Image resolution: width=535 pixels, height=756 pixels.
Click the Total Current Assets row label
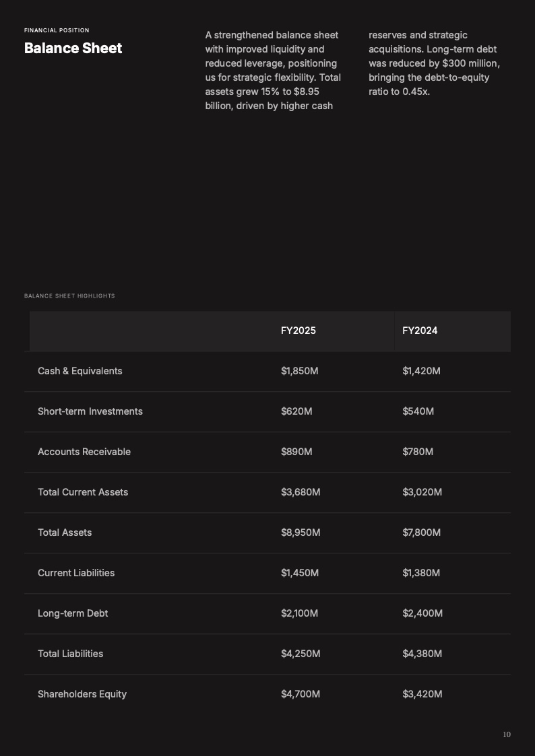click(x=83, y=492)
